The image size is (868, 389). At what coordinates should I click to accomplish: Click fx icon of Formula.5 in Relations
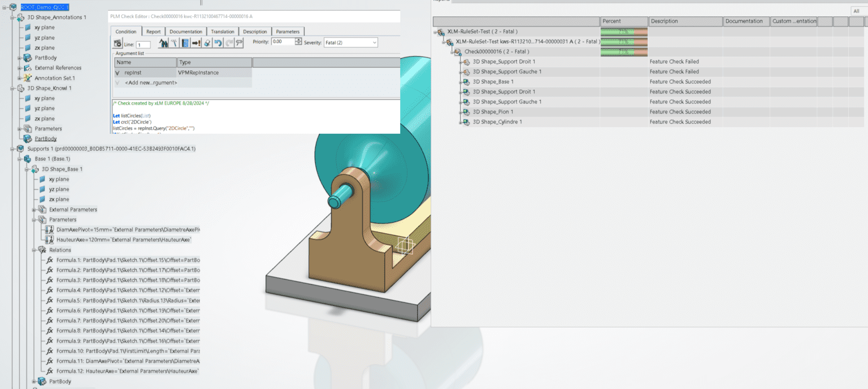[x=49, y=300]
